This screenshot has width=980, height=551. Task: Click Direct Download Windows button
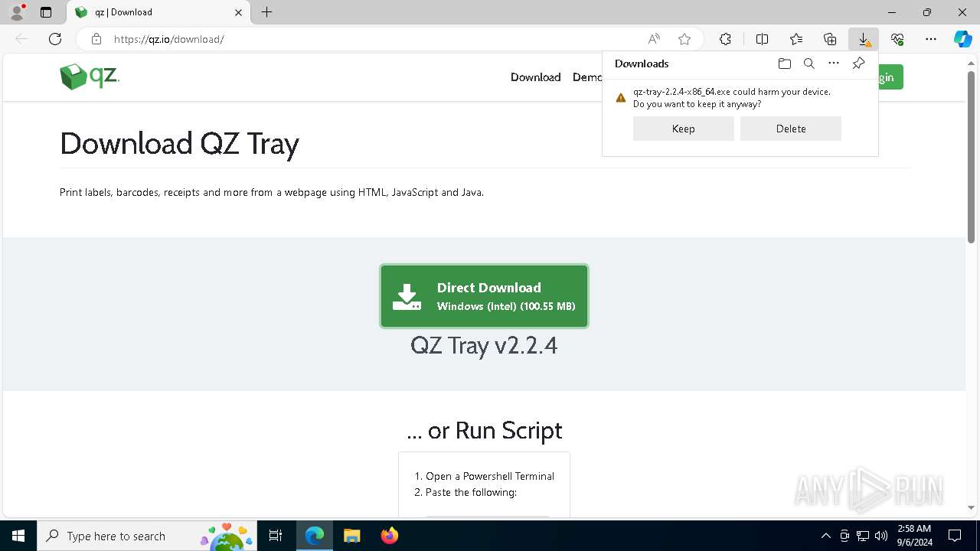(484, 296)
